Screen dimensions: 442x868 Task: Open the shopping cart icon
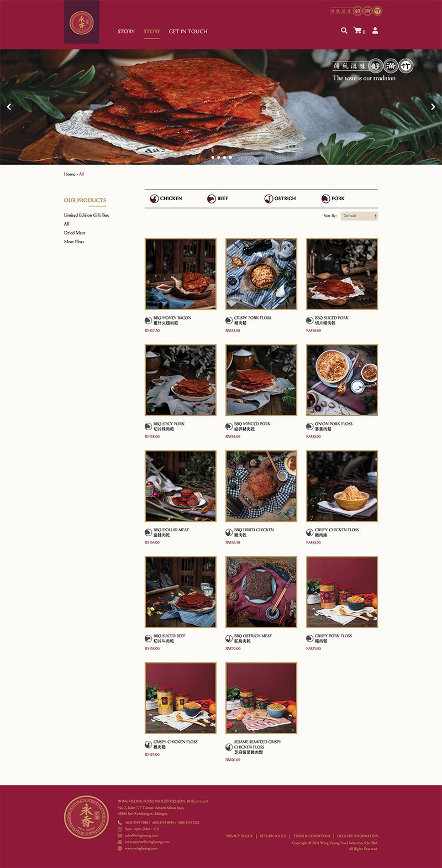click(357, 30)
